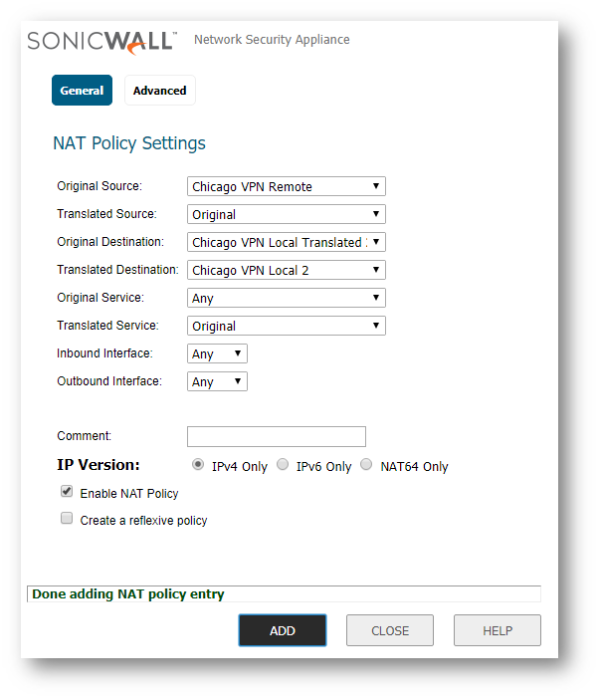Expand the Translated Service dropdown

[286, 326]
